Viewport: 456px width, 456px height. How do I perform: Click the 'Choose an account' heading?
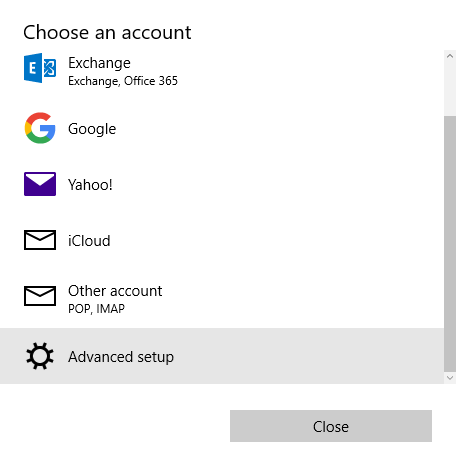[107, 33]
